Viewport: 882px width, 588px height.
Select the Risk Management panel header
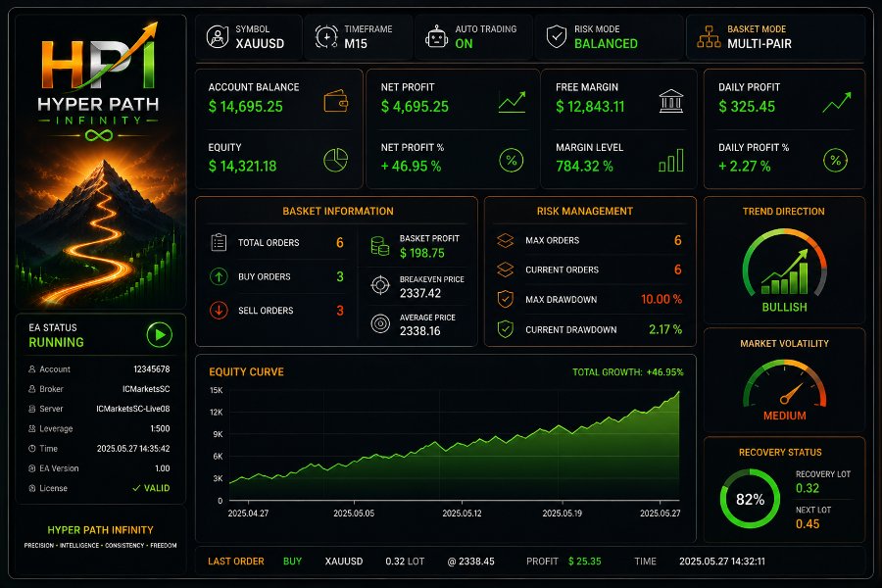click(585, 211)
